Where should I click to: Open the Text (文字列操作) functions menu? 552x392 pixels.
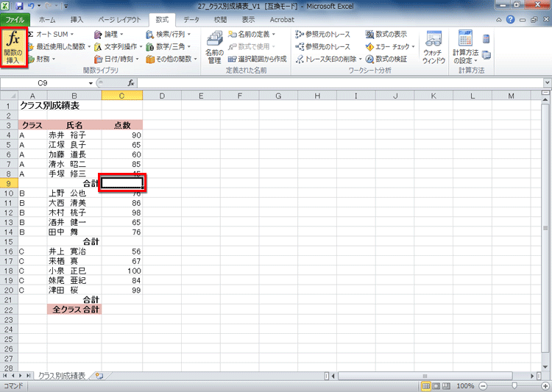[118, 46]
